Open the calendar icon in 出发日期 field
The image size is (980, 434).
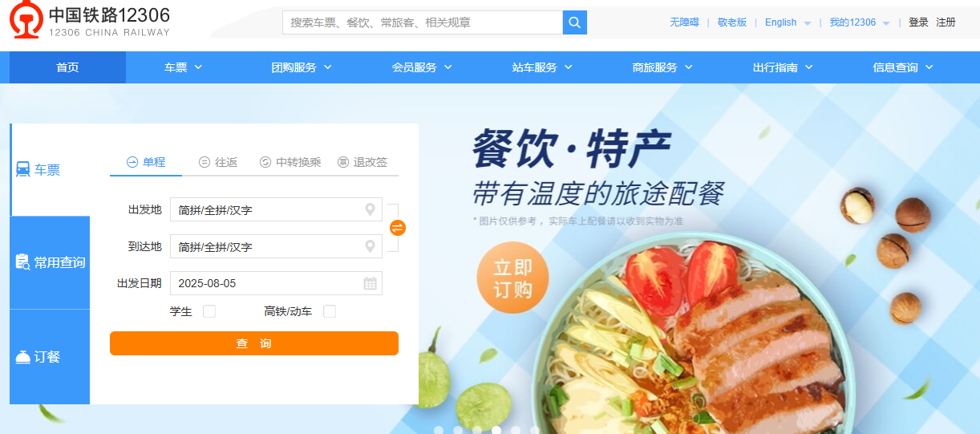pyautogui.click(x=370, y=283)
